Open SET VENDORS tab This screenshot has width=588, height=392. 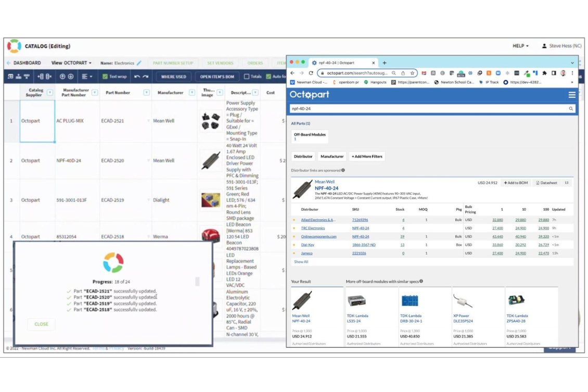pos(220,63)
